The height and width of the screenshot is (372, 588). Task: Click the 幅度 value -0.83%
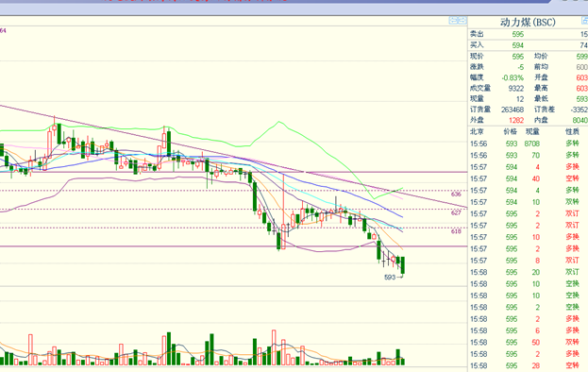pos(512,78)
